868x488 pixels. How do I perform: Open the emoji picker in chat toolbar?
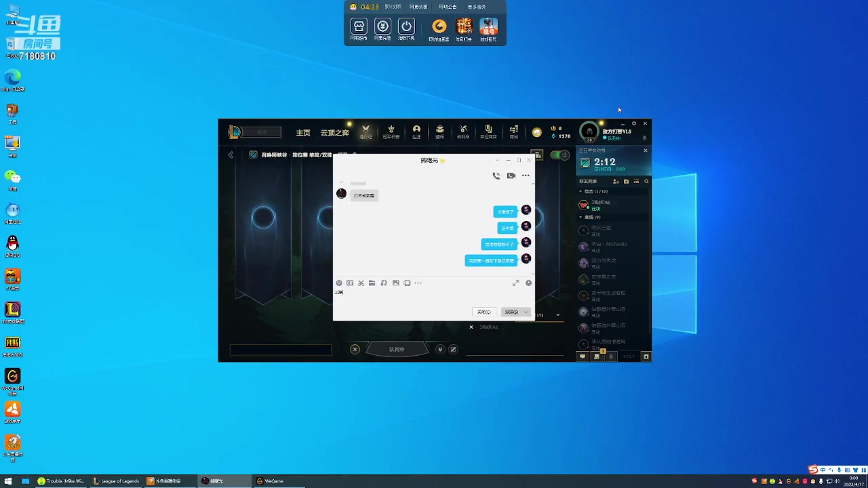click(339, 283)
